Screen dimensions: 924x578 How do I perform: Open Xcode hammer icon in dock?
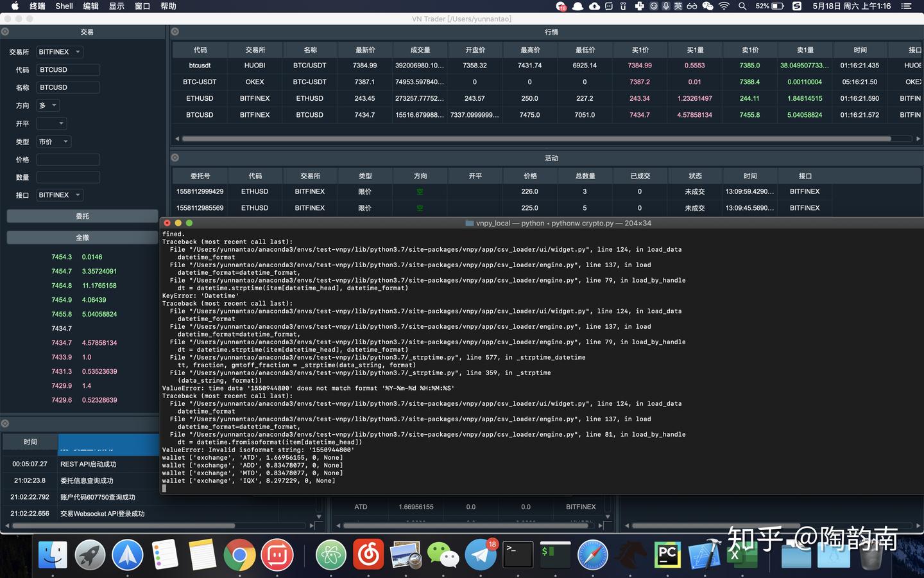pyautogui.click(x=705, y=555)
